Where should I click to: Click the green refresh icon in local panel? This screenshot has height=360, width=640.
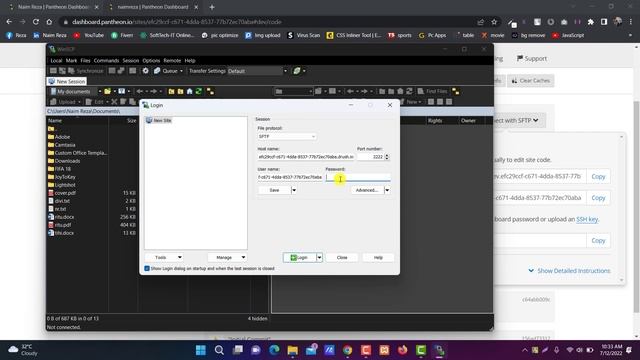pyautogui.click(x=199, y=91)
